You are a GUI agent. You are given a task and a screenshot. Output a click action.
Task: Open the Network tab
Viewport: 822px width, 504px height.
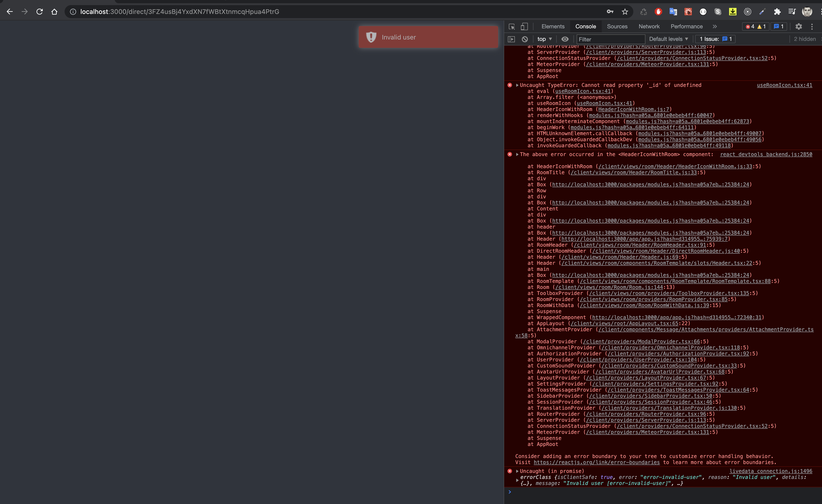click(x=649, y=26)
